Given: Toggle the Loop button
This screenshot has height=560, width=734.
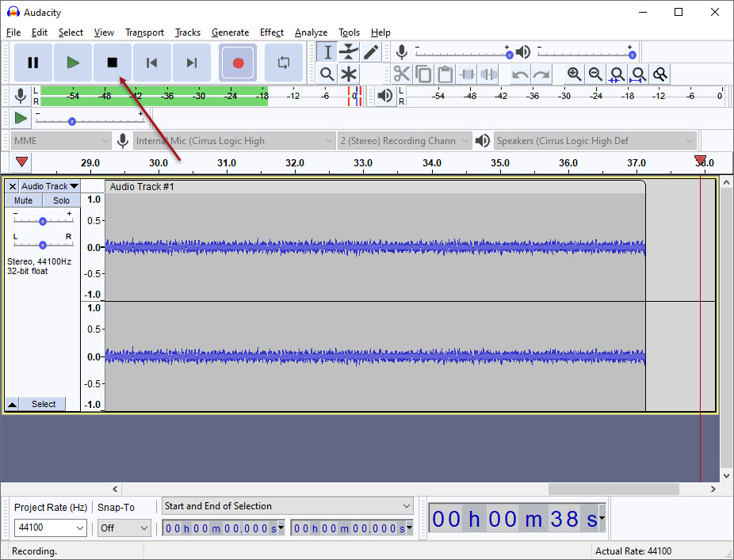Looking at the screenshot, I should [x=284, y=63].
